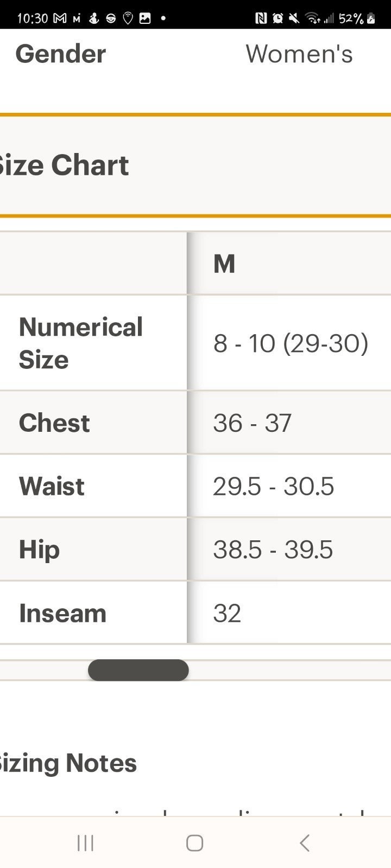Tap the Waist measurement 29.5 - 30.5
The image size is (391, 868).
click(273, 486)
